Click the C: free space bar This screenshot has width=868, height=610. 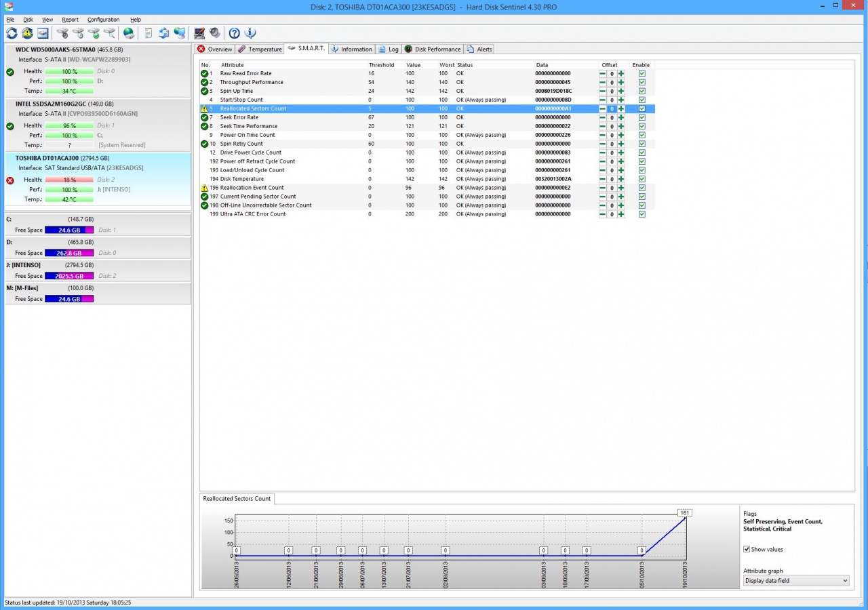click(x=69, y=230)
